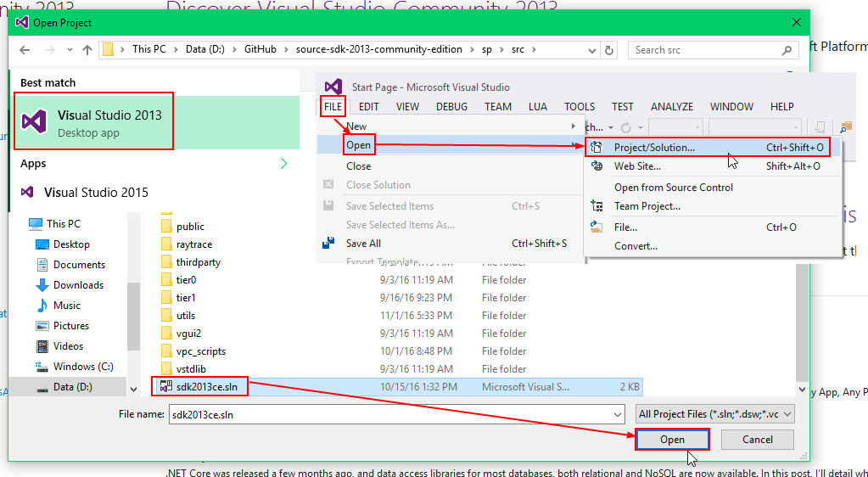Screen dimensions: 868x477
Task: Click the Web Site globe icon
Action: (x=596, y=166)
